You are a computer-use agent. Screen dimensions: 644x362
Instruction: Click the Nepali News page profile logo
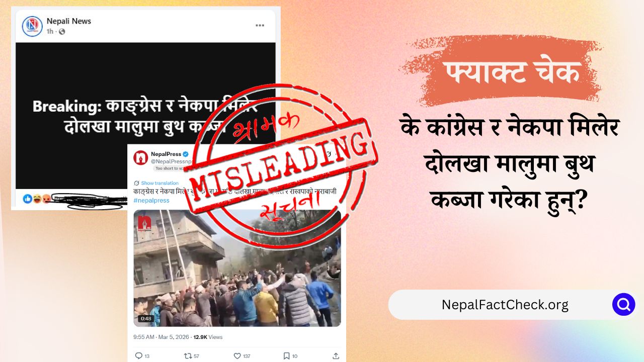tap(32, 26)
